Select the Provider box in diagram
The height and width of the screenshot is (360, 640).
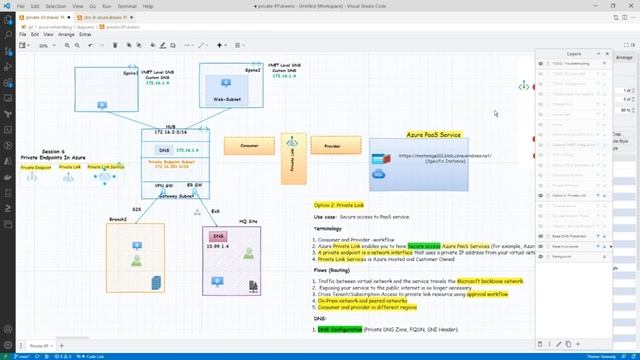[336, 146]
